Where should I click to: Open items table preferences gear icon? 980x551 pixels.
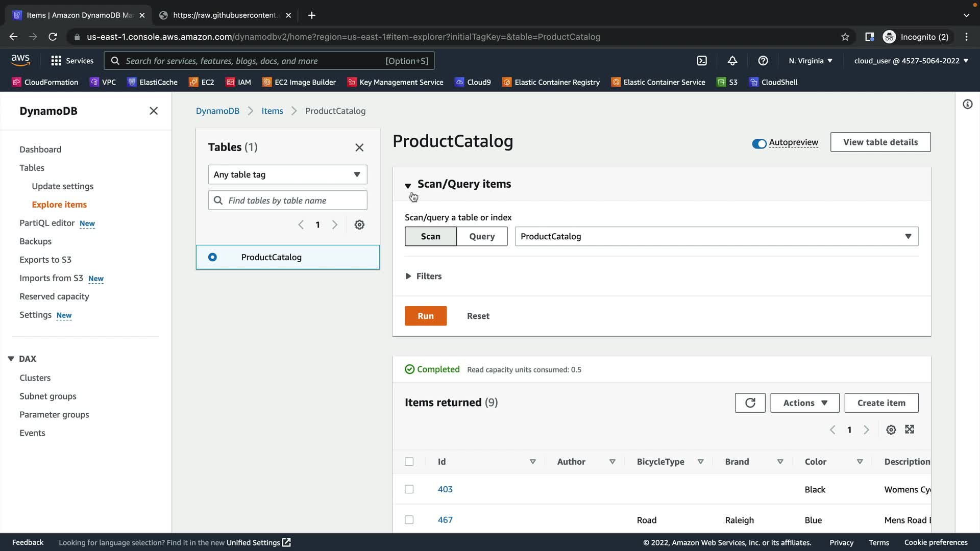coord(891,430)
